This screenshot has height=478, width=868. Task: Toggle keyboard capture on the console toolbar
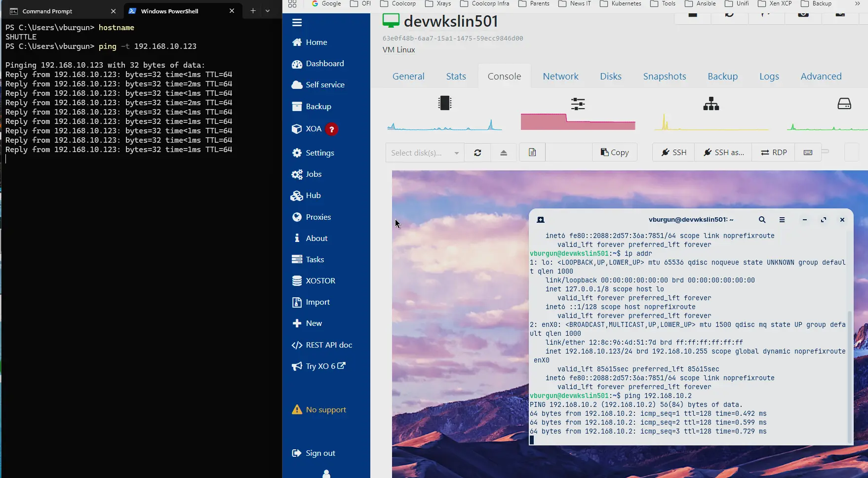(x=807, y=153)
